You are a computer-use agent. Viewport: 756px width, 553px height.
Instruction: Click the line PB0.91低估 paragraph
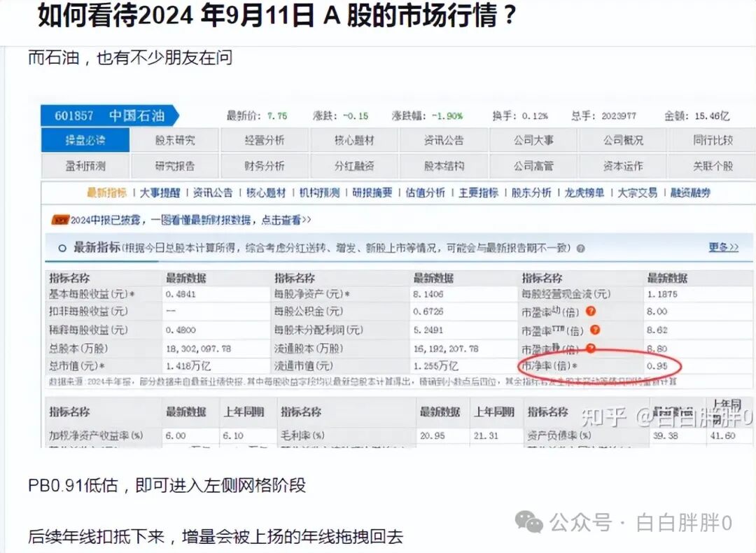tap(167, 485)
